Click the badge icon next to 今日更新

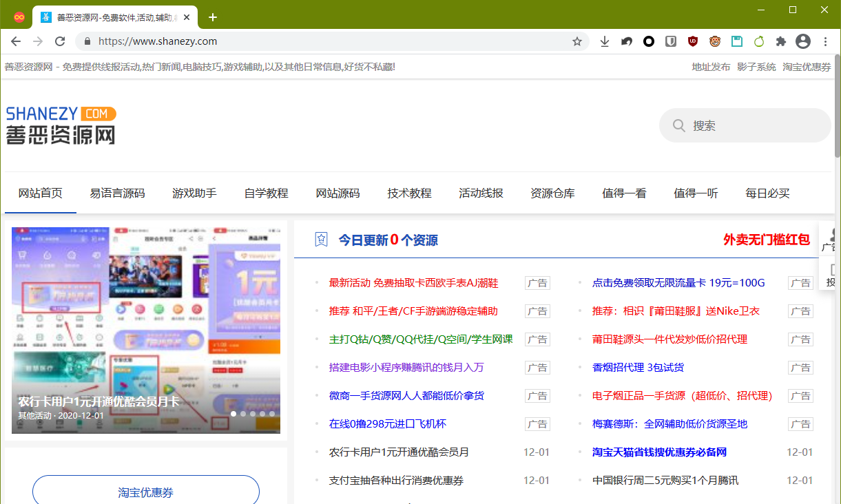point(320,240)
